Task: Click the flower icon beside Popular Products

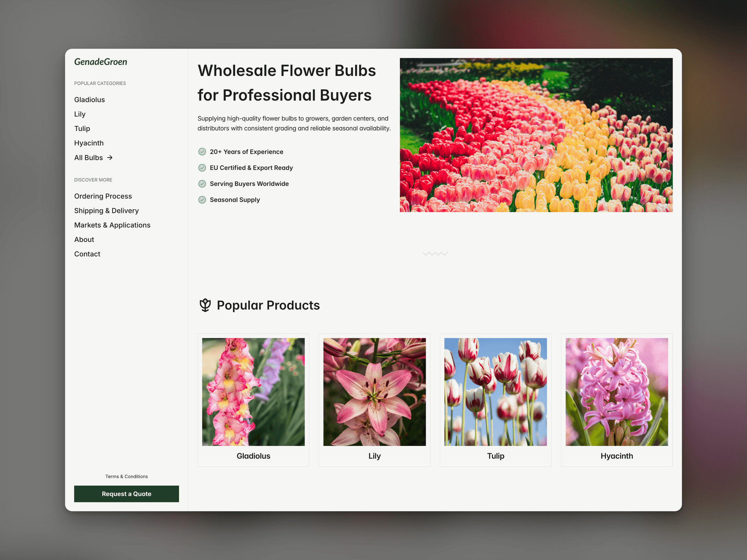Action: 205,305
